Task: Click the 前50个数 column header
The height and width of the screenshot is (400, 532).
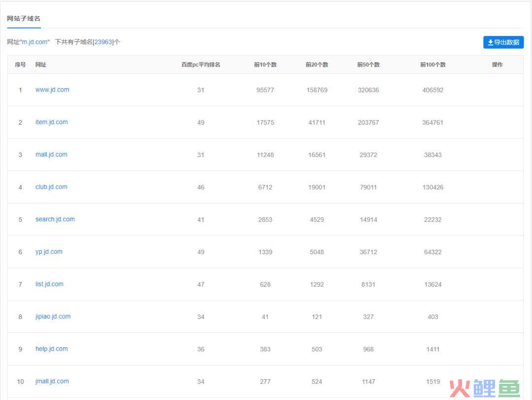Action: tap(368, 65)
